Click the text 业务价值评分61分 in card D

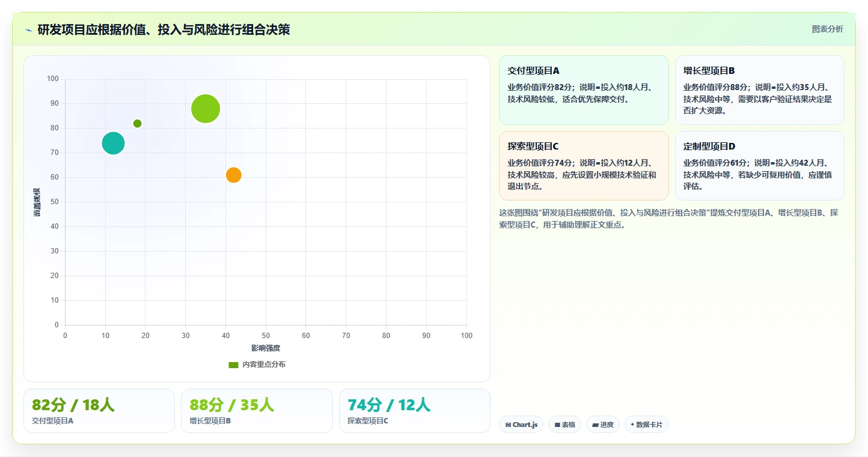click(717, 163)
